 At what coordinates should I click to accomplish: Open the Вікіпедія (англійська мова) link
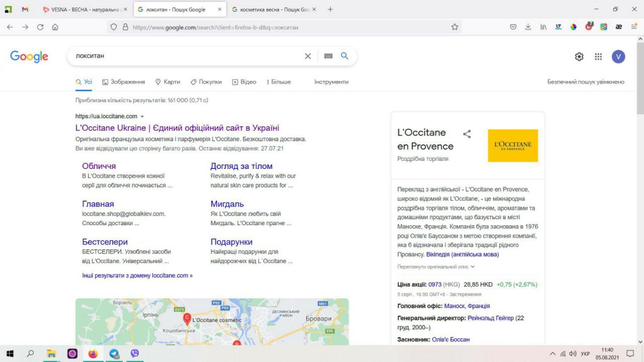(x=462, y=254)
